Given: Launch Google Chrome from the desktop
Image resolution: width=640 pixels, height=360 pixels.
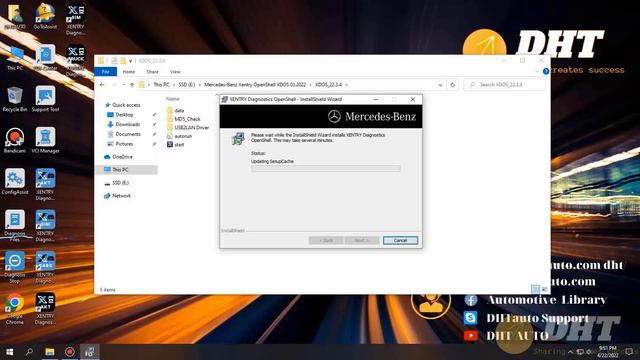Looking at the screenshot, I should coord(15,309).
